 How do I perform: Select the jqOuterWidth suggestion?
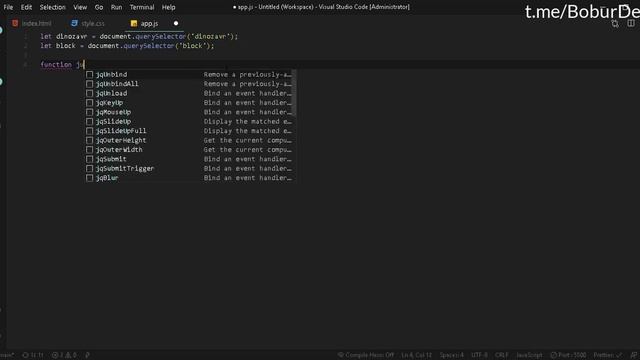coord(190,150)
